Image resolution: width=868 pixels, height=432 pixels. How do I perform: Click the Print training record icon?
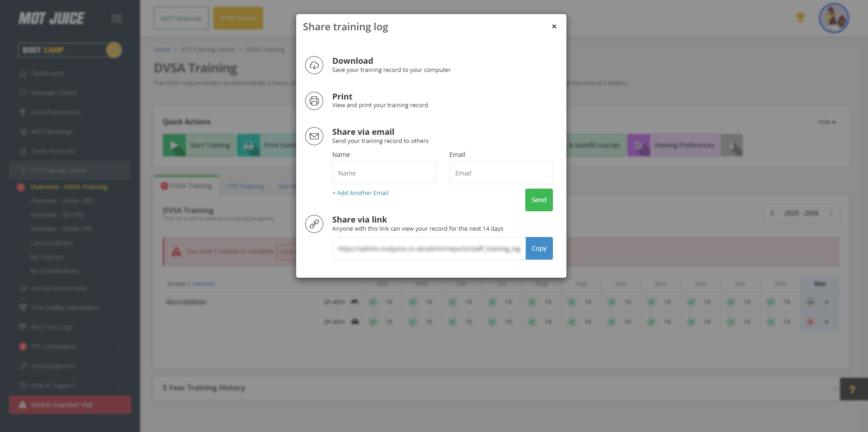tap(314, 100)
